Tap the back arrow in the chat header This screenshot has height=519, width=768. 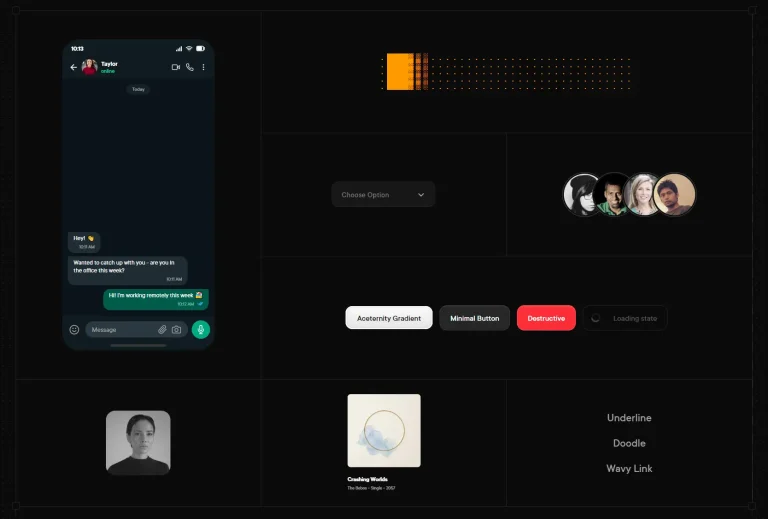click(73, 67)
